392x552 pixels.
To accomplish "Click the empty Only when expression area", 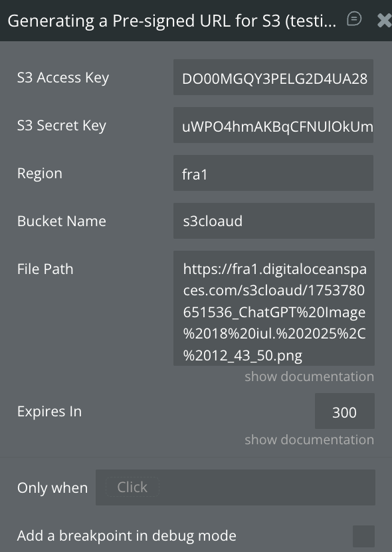I will (267, 487).
